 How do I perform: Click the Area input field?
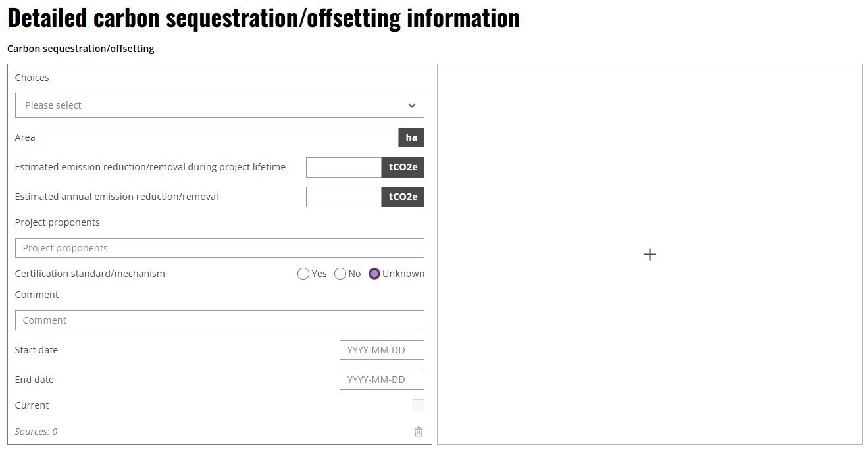[221, 137]
